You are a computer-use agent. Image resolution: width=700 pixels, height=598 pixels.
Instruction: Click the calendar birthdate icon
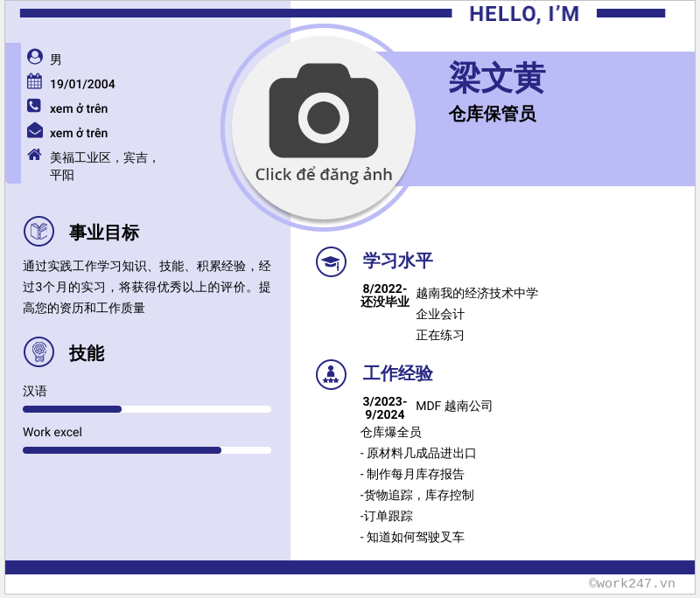coord(35,81)
